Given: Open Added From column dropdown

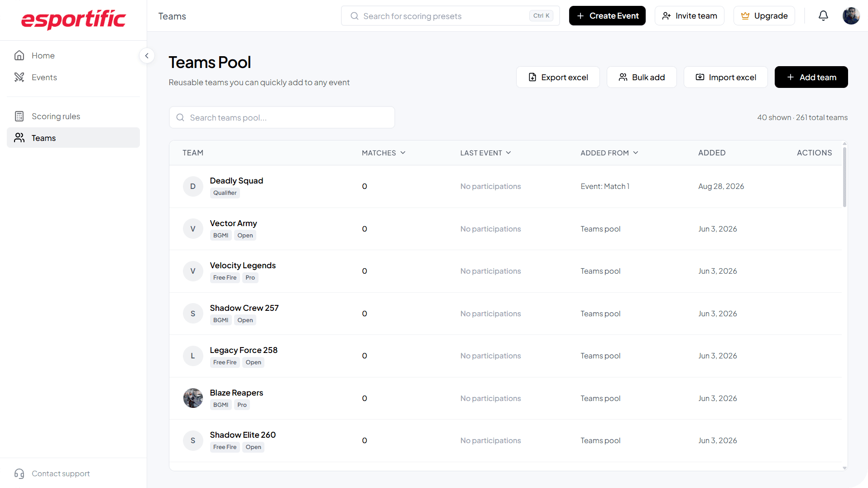Looking at the screenshot, I should 609,153.
